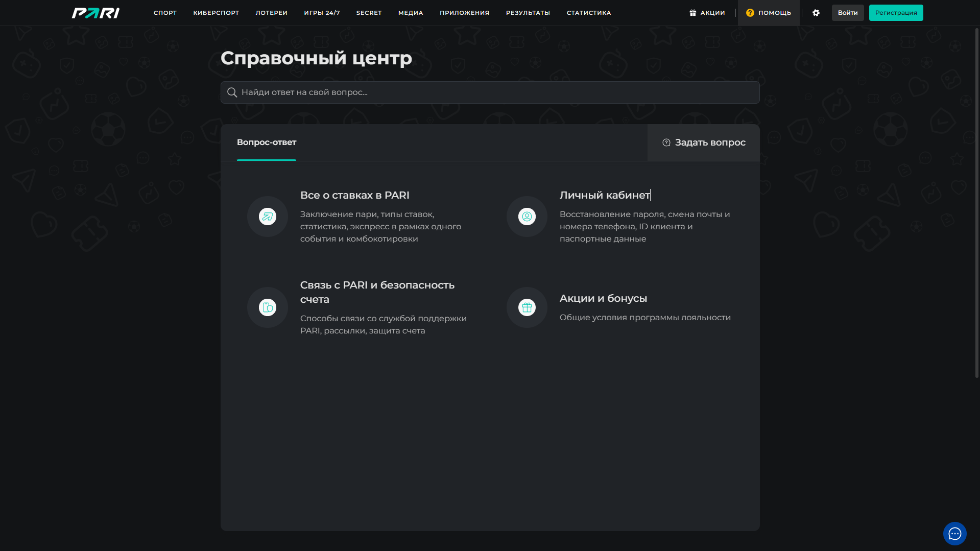Open Акции и бонусы help category

[x=603, y=298]
